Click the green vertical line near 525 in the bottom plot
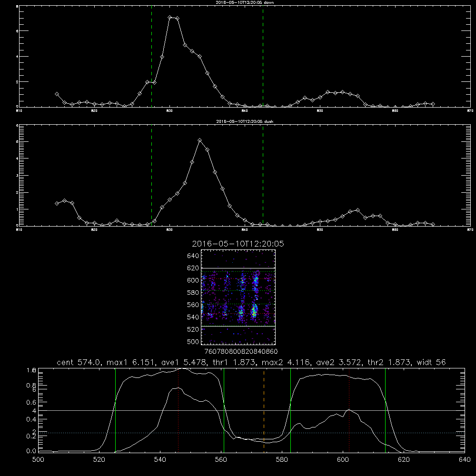This screenshot has height=476, width=476. 115,410
